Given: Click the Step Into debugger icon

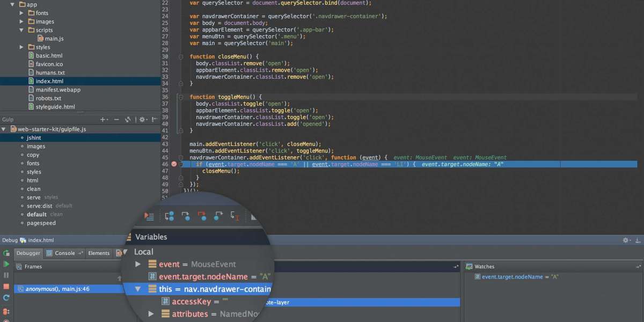Looking at the screenshot, I should click(186, 216).
